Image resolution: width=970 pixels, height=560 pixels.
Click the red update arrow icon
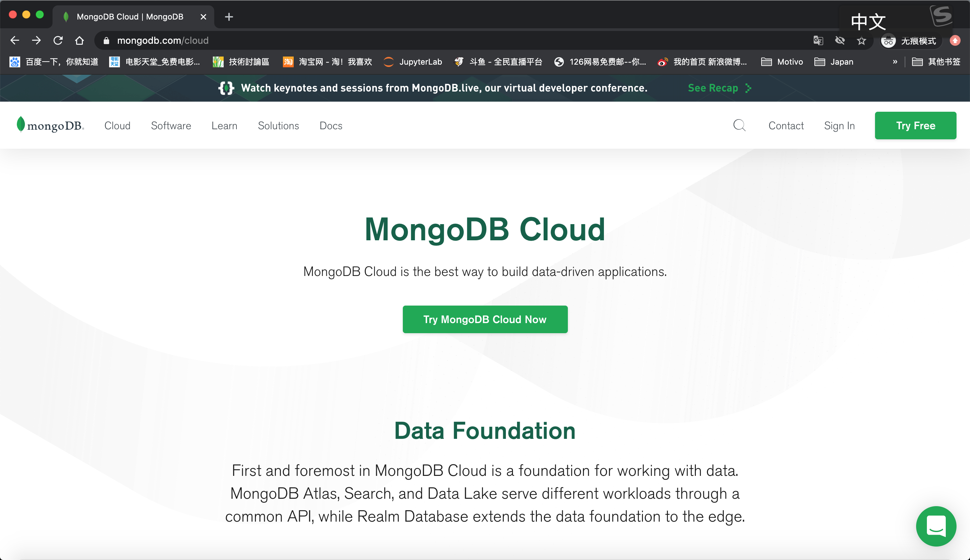point(955,40)
